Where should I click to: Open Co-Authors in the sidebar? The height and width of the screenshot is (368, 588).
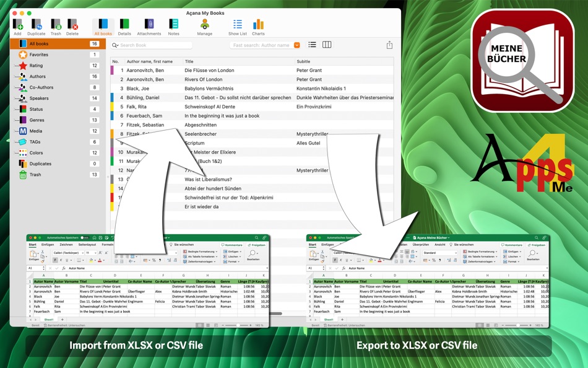point(58,87)
